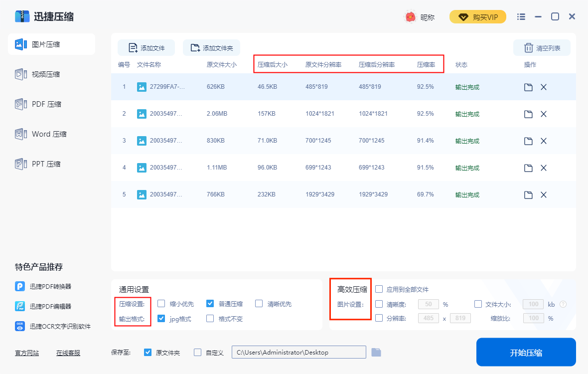This screenshot has height=374, width=588.
Task: Enable 清晰优先 compression option
Action: click(x=259, y=304)
